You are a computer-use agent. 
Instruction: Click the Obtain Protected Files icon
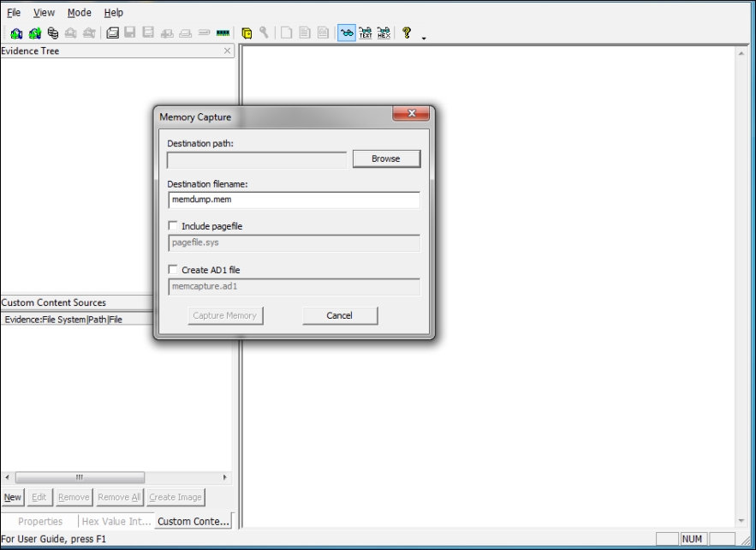(247, 33)
